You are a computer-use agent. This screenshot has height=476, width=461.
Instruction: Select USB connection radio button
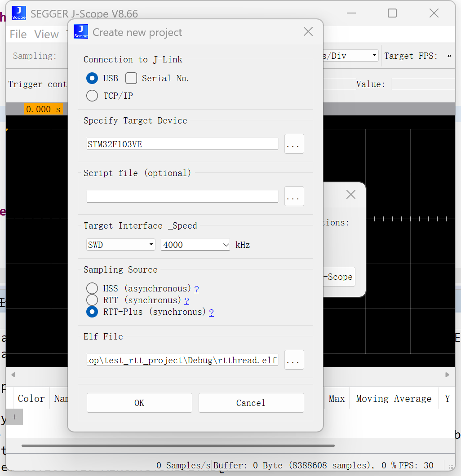(92, 78)
